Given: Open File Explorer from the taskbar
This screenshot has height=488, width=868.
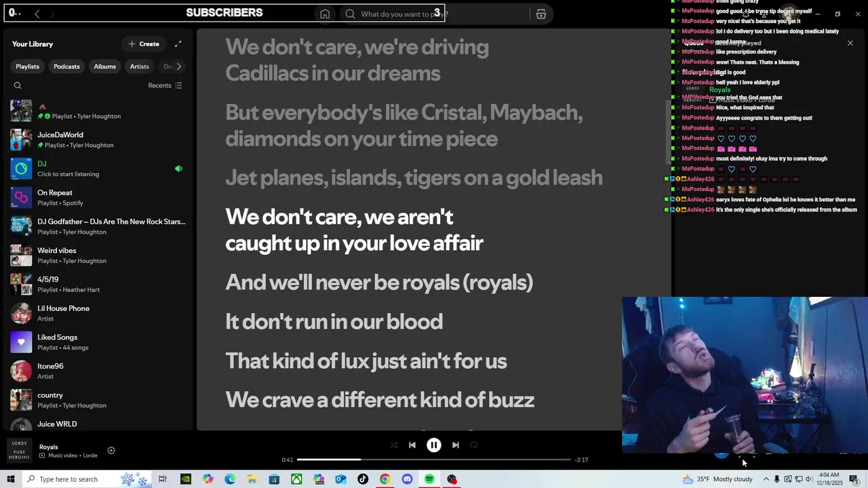Looking at the screenshot, I should [x=252, y=479].
